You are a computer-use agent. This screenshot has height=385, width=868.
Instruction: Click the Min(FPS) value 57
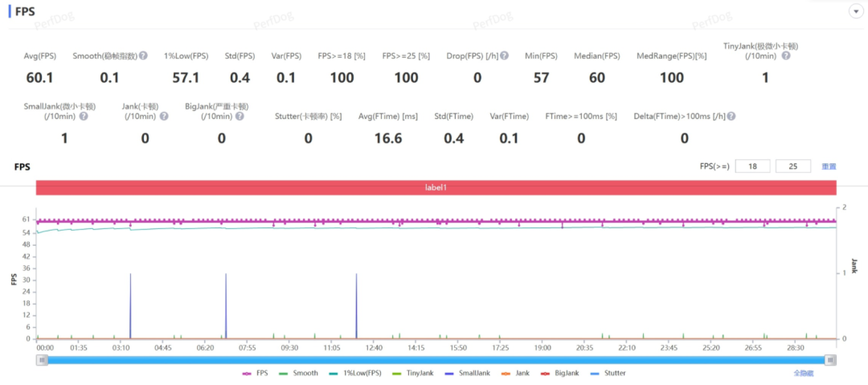tap(541, 77)
